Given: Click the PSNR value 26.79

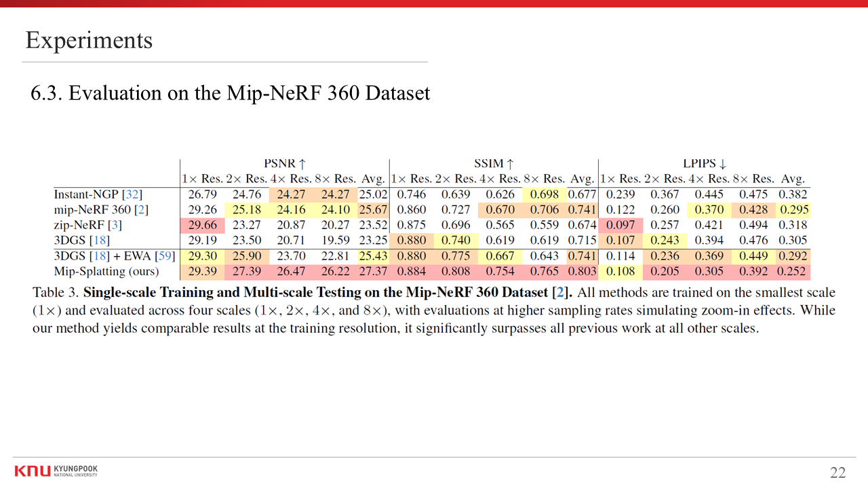Looking at the screenshot, I should (202, 195).
